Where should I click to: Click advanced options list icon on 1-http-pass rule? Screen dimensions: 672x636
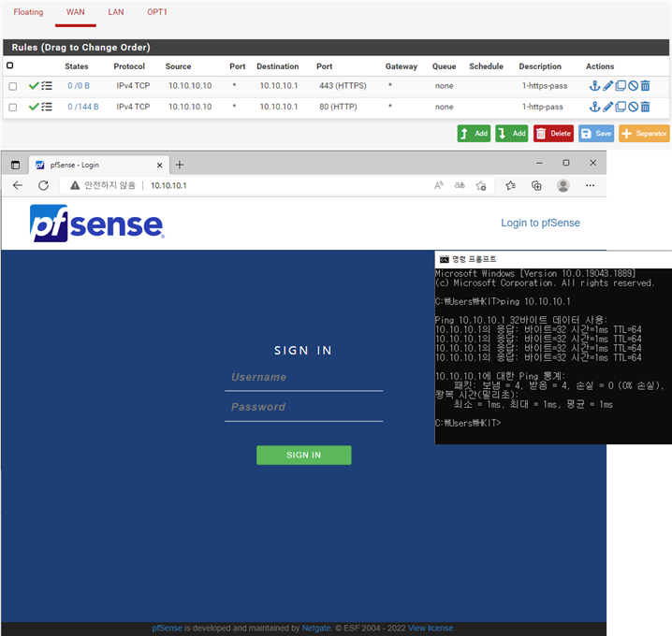point(47,107)
